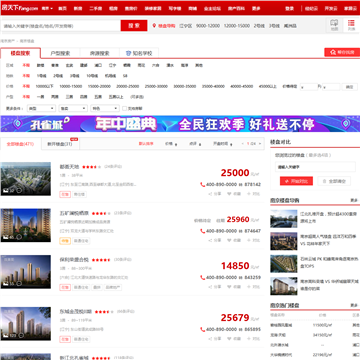Click quick filter 12000-15000 near search bar
This screenshot has height=360, width=360.
pyautogui.click(x=237, y=26)
